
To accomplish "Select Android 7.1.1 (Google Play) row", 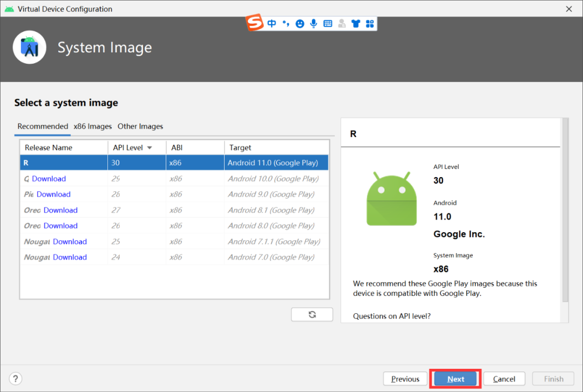I will [174, 242].
